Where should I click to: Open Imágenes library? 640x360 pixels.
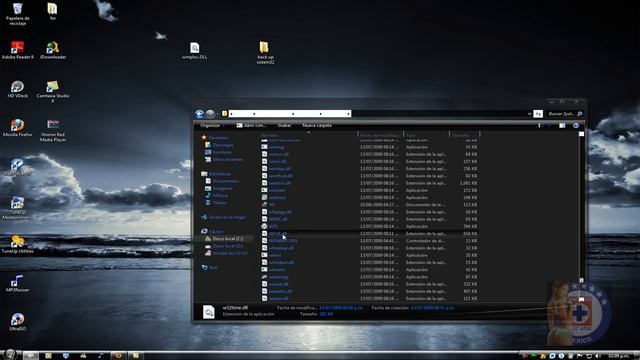(x=218, y=189)
